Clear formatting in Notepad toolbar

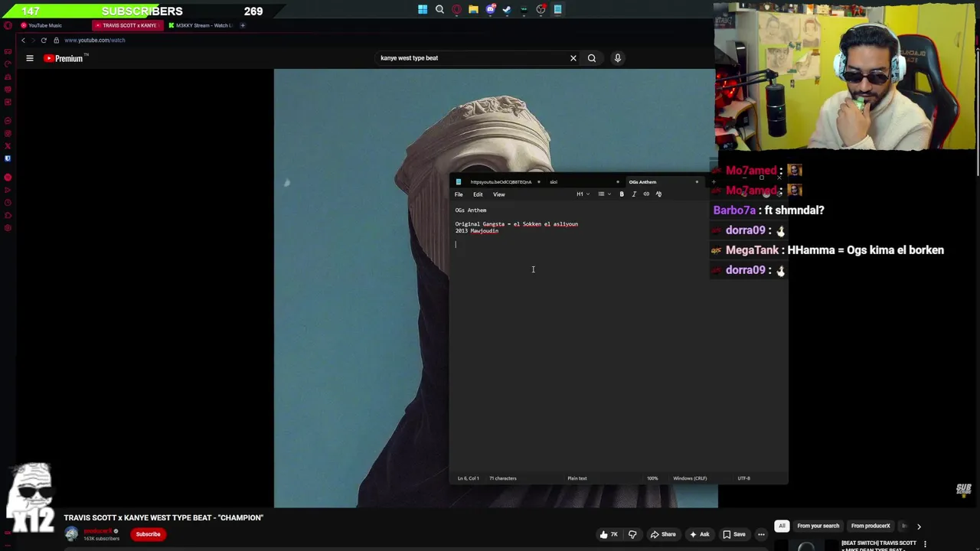pos(658,194)
